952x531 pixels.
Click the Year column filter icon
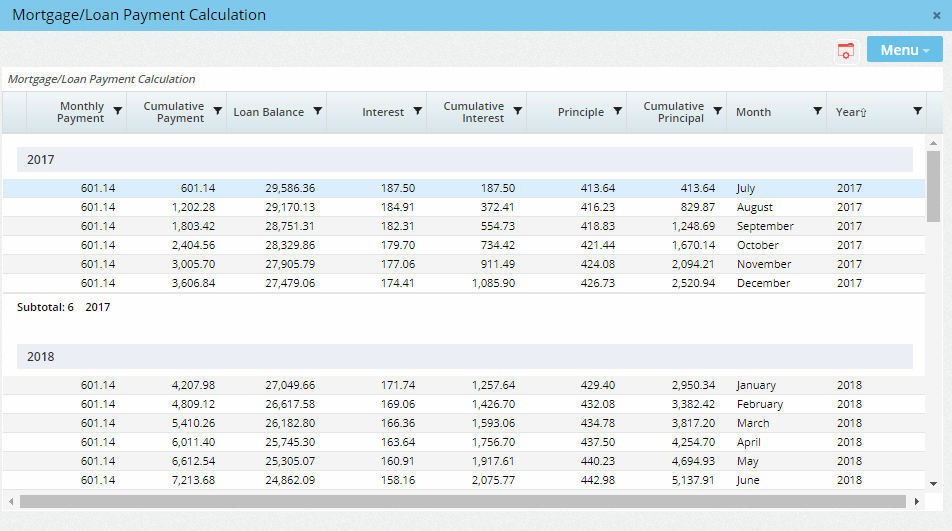917,112
